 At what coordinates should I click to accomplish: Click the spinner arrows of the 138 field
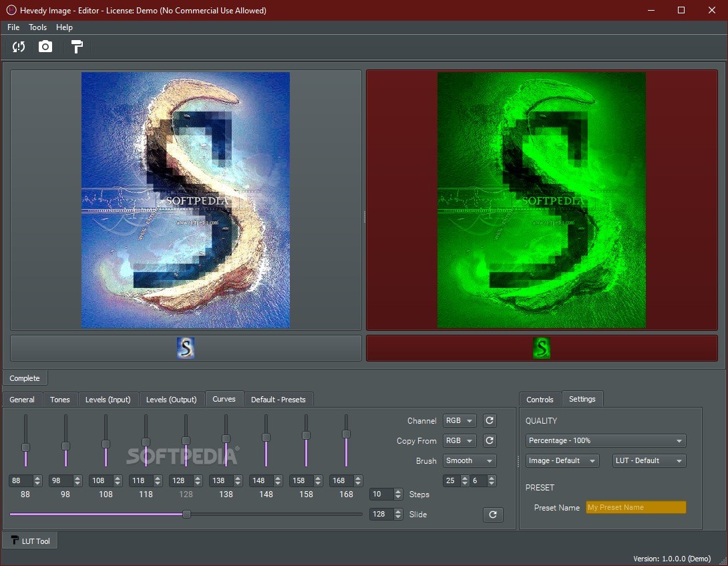(x=238, y=480)
